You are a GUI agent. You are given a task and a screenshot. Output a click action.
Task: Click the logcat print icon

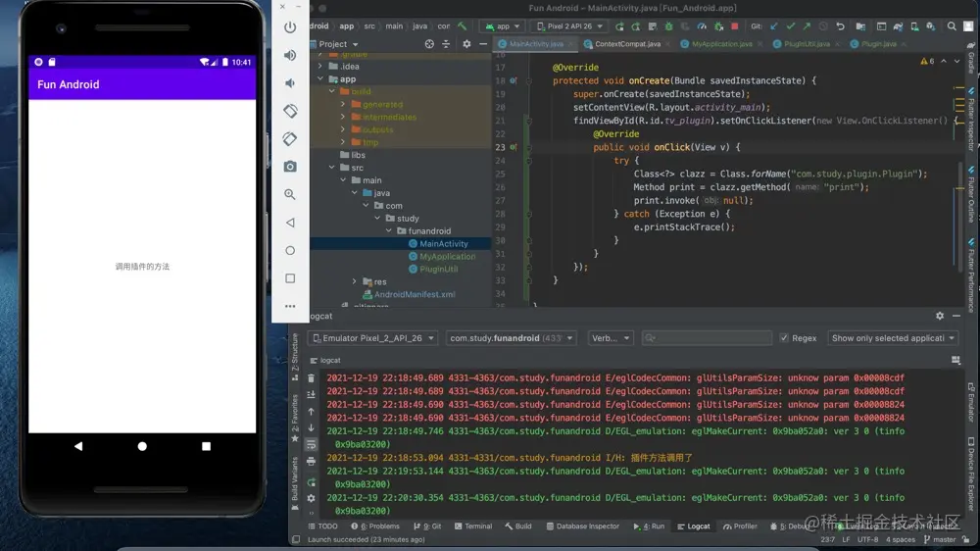click(312, 462)
